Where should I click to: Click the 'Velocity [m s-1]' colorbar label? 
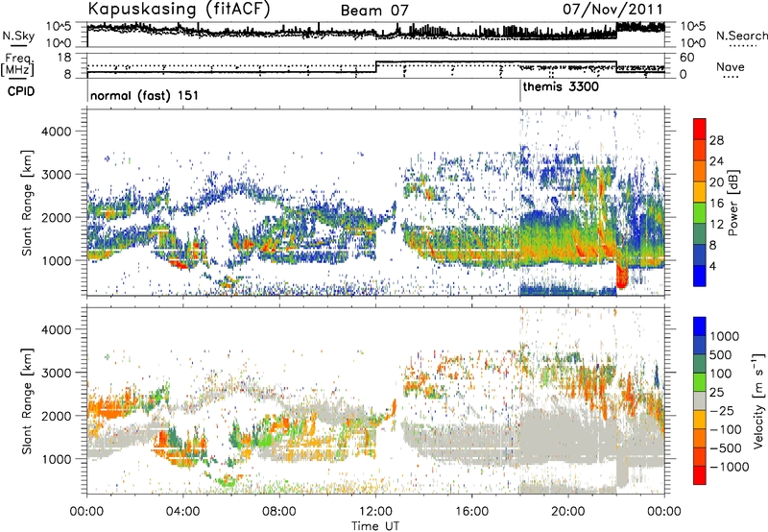click(758, 400)
